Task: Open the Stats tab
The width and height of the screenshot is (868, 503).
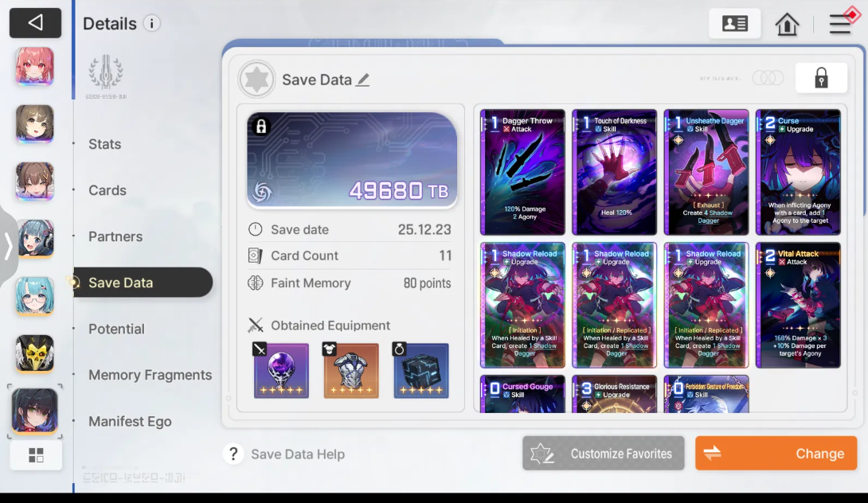Action: point(104,144)
